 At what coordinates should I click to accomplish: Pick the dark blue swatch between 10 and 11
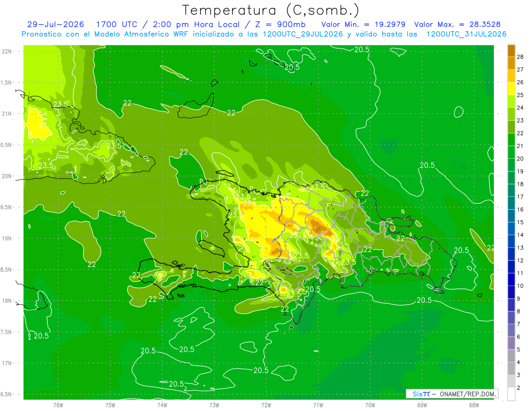(x=512, y=280)
